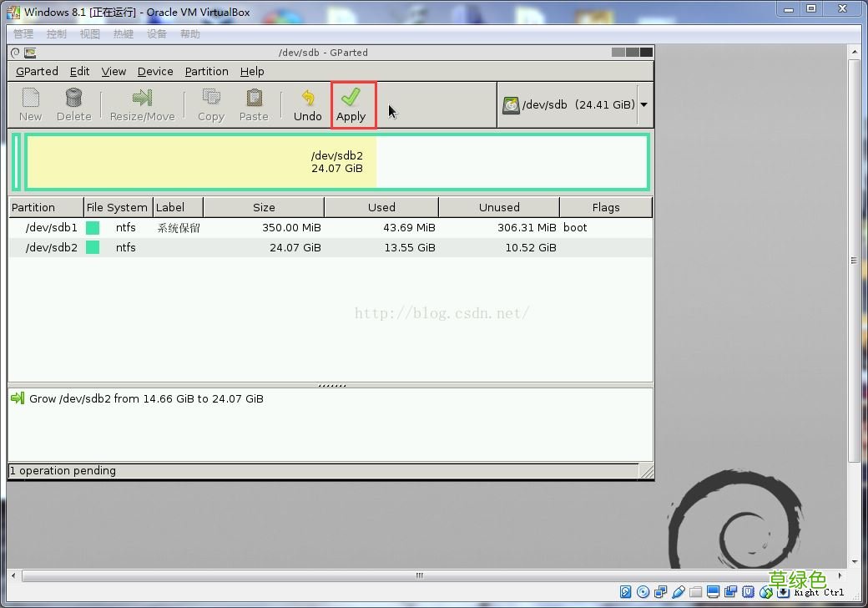Screen dimensions: 868x608
Task: Click the Copy toolbar icon
Action: 211,98
